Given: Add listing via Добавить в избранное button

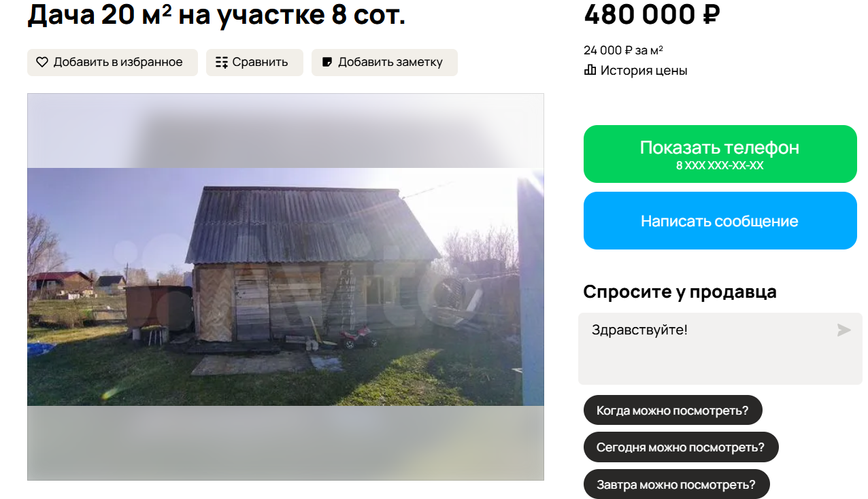Looking at the screenshot, I should coord(112,63).
